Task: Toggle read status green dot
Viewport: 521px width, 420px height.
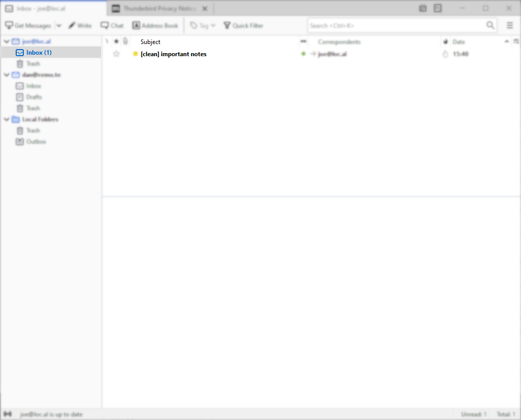Action: click(303, 54)
